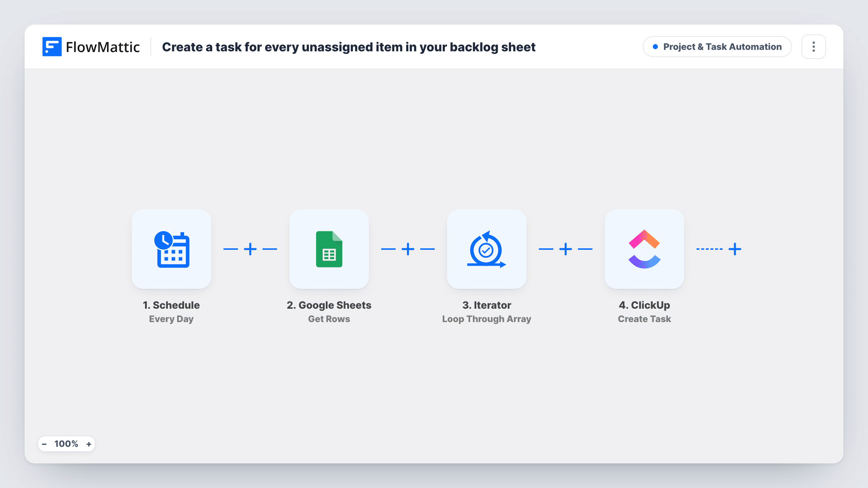Click the '2. Google Sheets' label
Viewport: 868px width, 488px height.
(329, 305)
